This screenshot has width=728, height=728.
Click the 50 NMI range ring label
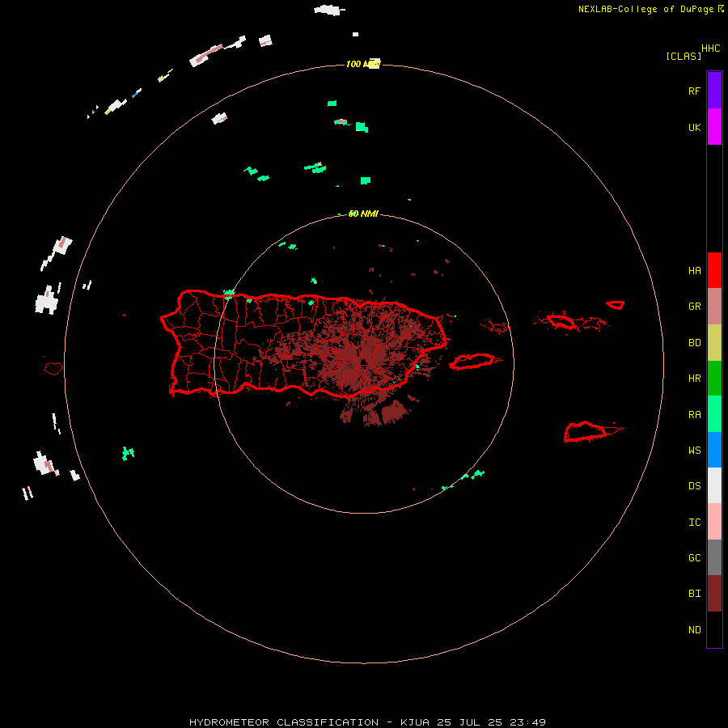coord(363,214)
